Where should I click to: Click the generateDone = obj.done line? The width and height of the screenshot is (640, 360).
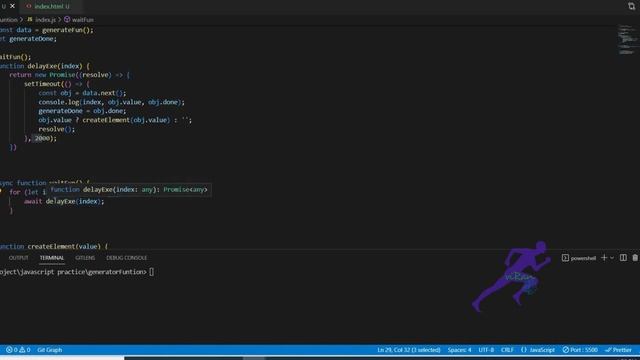(x=82, y=111)
